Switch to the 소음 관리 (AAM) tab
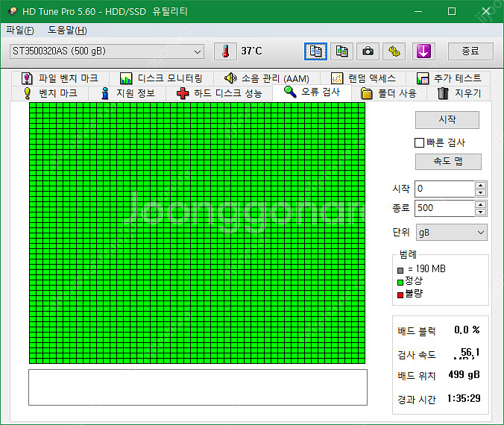 (x=266, y=78)
